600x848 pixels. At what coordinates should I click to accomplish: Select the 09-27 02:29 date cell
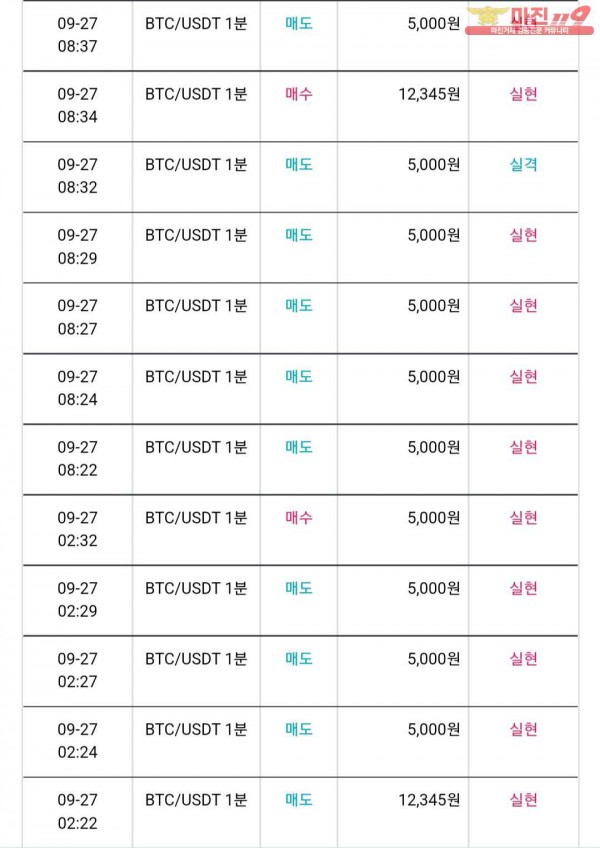77,599
